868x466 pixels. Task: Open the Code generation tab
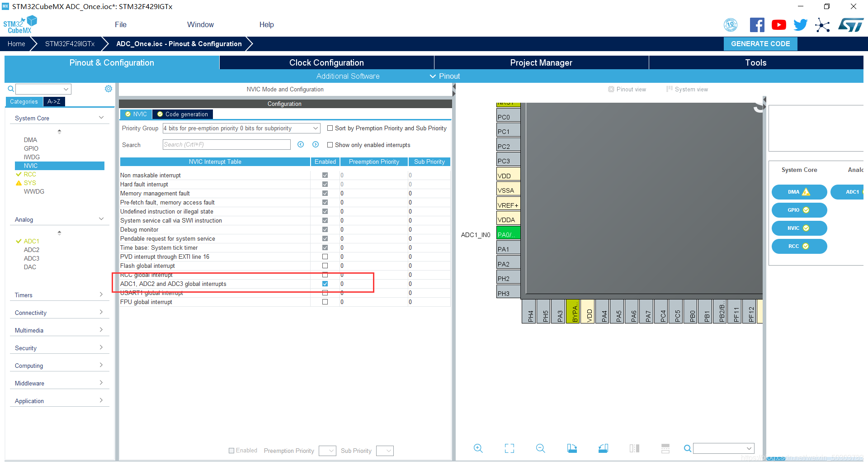[183, 114]
